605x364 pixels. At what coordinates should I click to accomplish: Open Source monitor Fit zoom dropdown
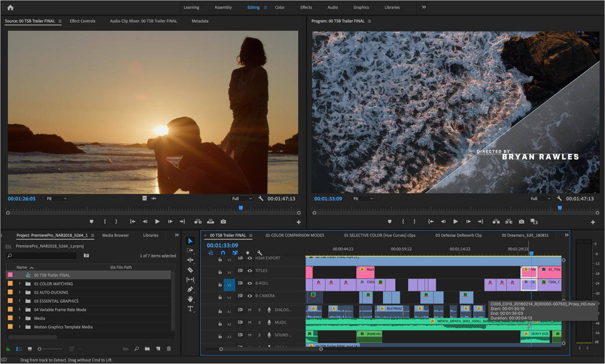pyautogui.click(x=56, y=199)
